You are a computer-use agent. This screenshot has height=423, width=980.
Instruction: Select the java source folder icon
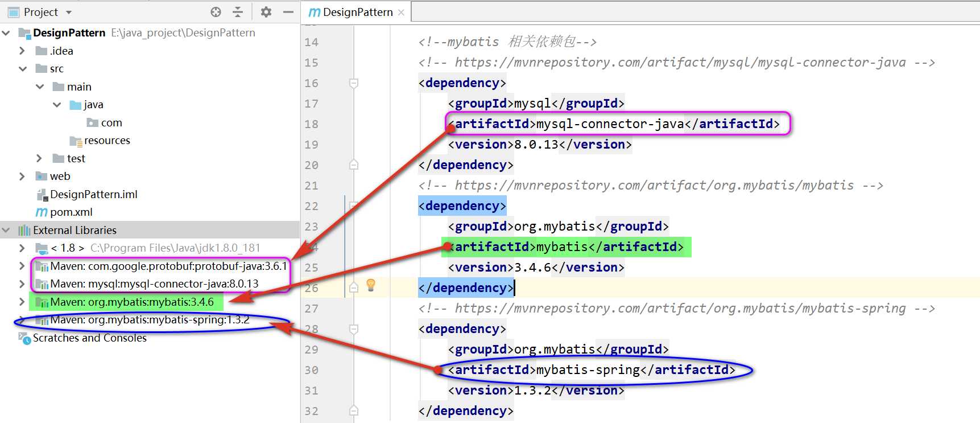pos(75,105)
